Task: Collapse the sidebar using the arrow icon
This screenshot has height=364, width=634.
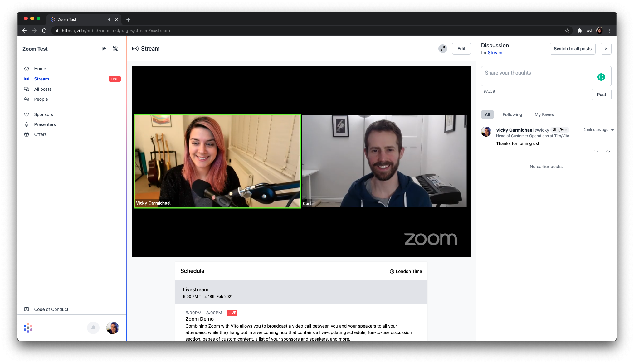Action: click(x=104, y=49)
